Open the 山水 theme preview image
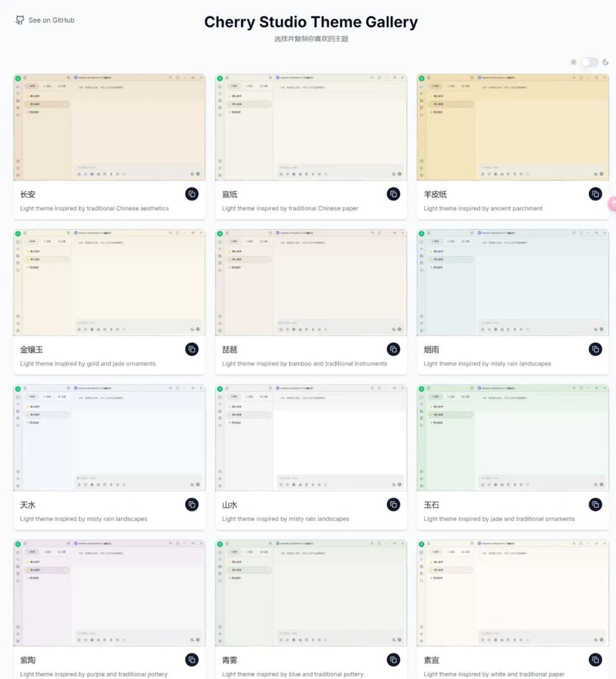The height and width of the screenshot is (679, 616). [x=311, y=438]
